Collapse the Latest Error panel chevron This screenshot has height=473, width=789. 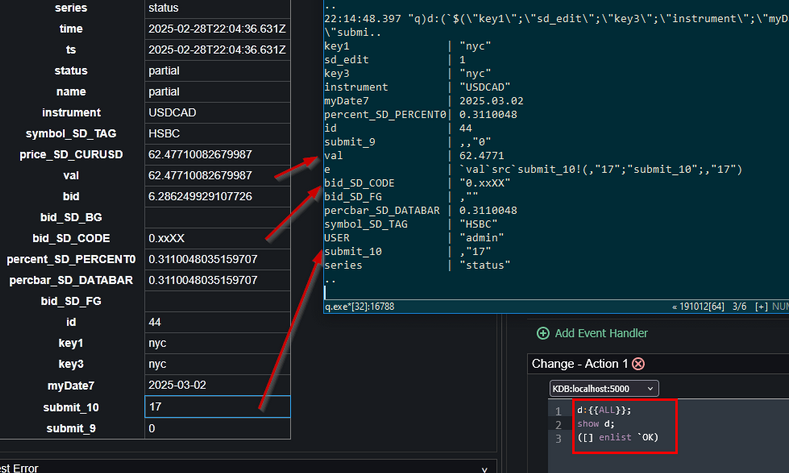(485, 468)
